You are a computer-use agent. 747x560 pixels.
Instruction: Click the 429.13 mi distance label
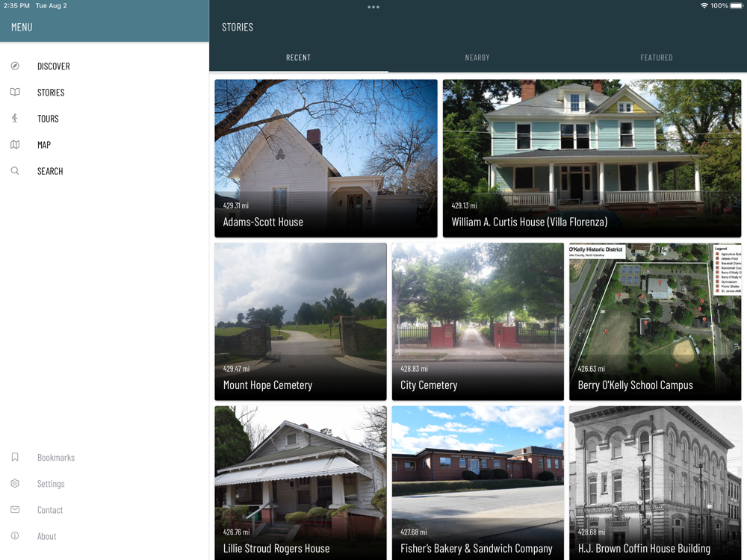coord(464,206)
